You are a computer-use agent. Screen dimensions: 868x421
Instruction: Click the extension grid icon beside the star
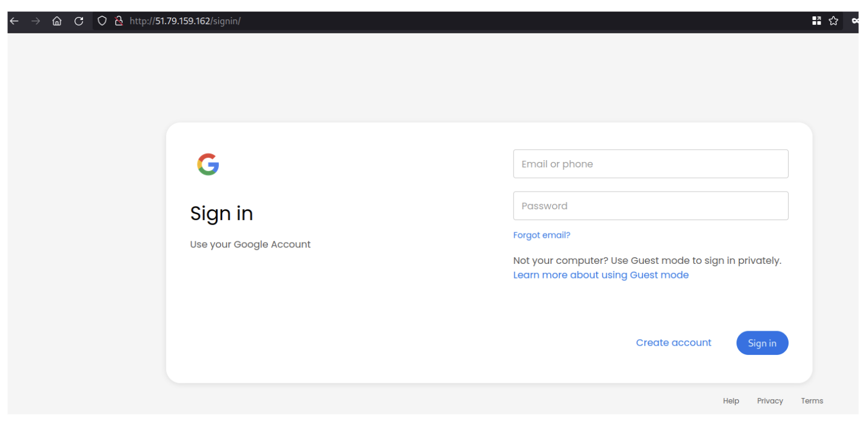[x=816, y=20]
